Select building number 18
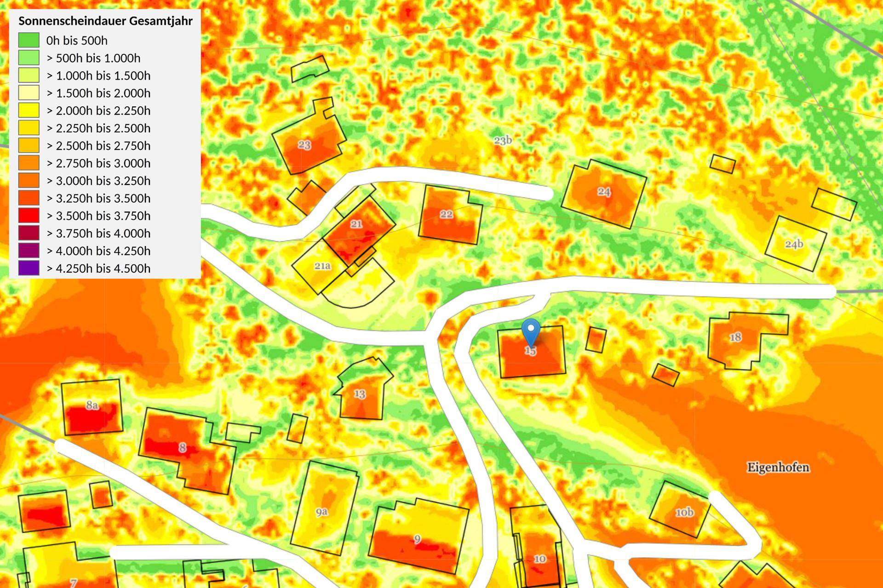 tap(735, 337)
